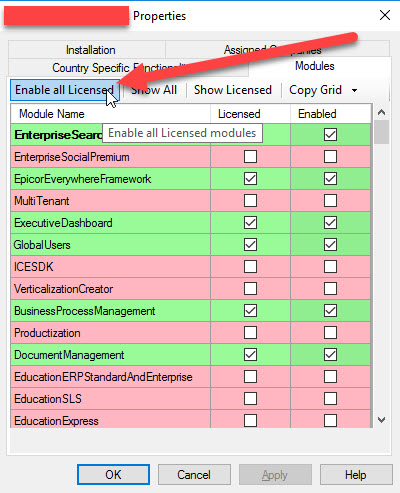The image size is (400, 493).
Task: Check Licensed for EnterpriseSocialPremium
Action: coord(250,156)
